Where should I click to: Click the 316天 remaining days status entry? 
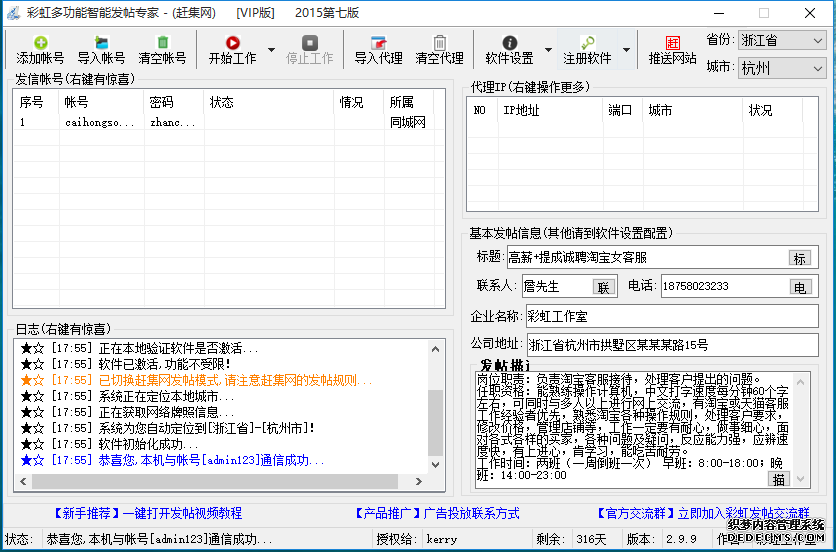[592, 539]
